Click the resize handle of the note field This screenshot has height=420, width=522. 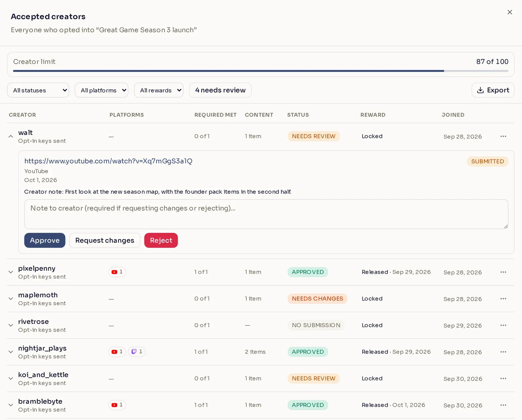tap(506, 226)
